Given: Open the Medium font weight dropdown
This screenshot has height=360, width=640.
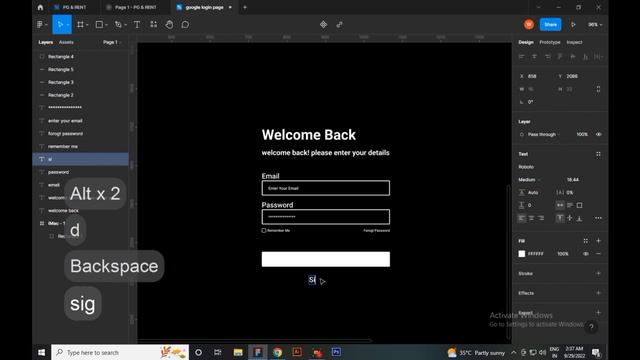Looking at the screenshot, I should pyautogui.click(x=529, y=180).
